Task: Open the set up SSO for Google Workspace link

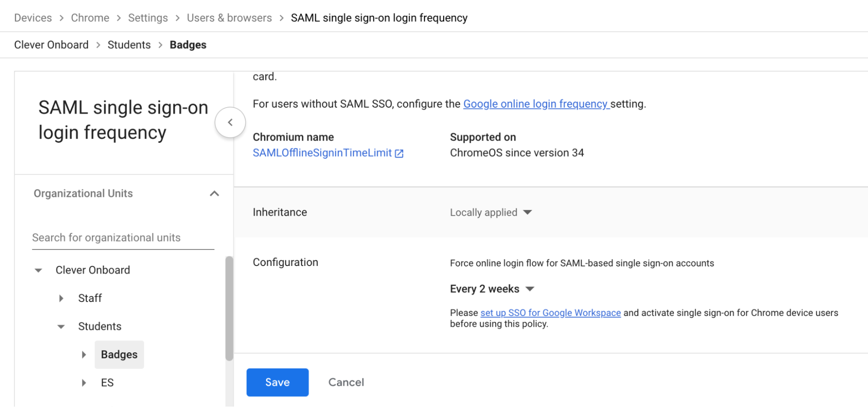Action: (x=550, y=312)
